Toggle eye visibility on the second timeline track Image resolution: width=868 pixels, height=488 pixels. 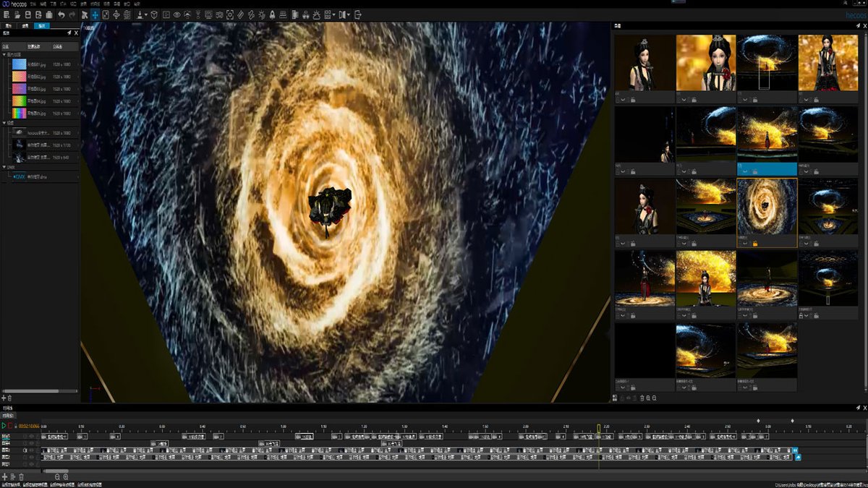coord(31,443)
